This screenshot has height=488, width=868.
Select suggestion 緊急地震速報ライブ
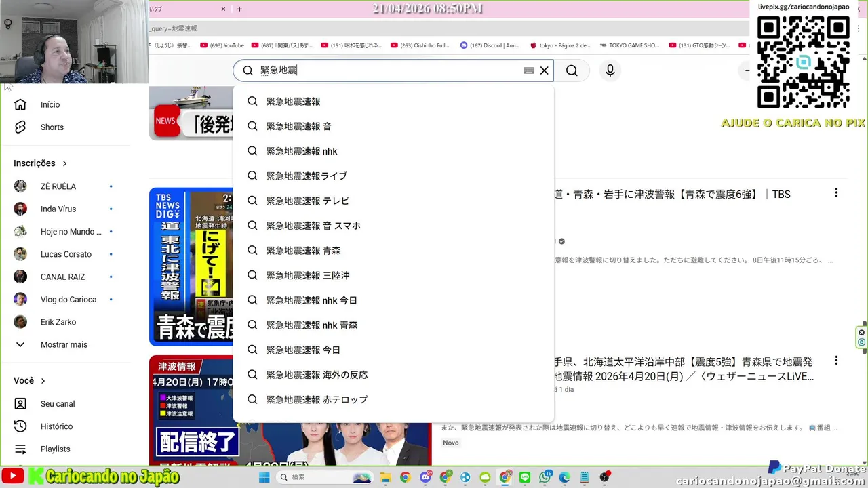pyautogui.click(x=393, y=176)
